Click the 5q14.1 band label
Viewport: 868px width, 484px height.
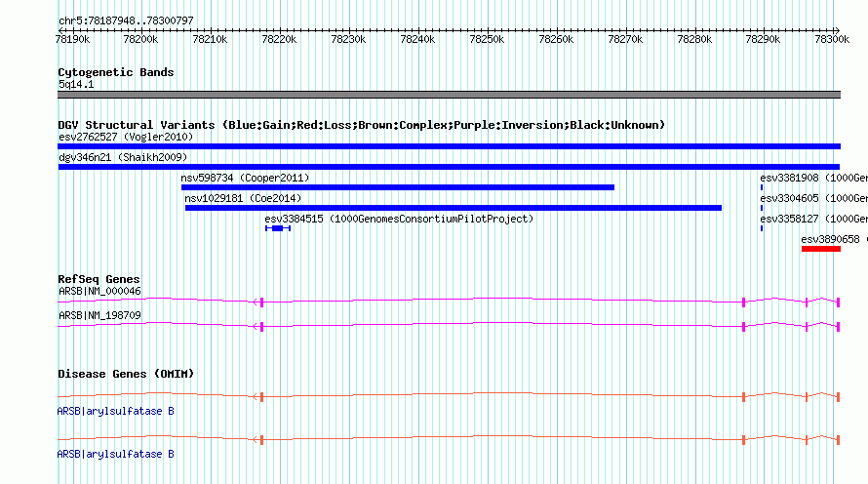(x=76, y=84)
